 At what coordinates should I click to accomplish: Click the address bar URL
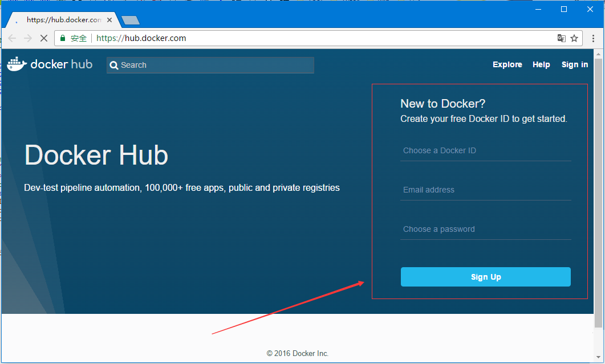click(141, 38)
